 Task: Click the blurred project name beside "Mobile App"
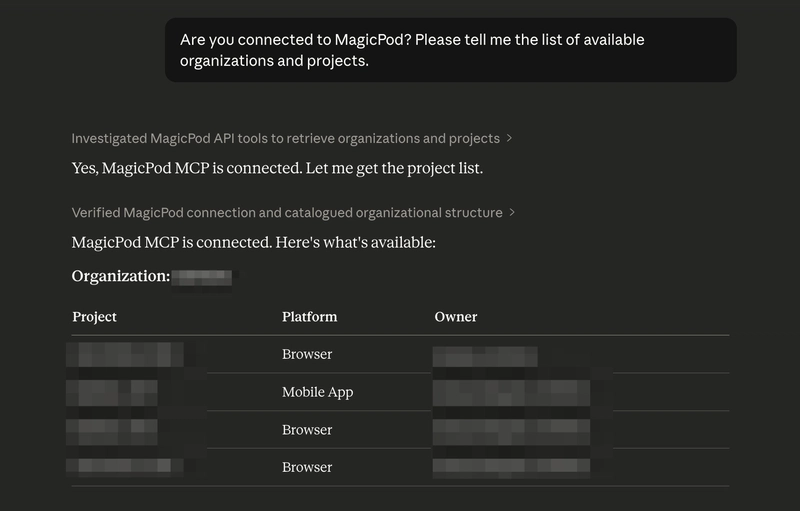tap(112, 392)
